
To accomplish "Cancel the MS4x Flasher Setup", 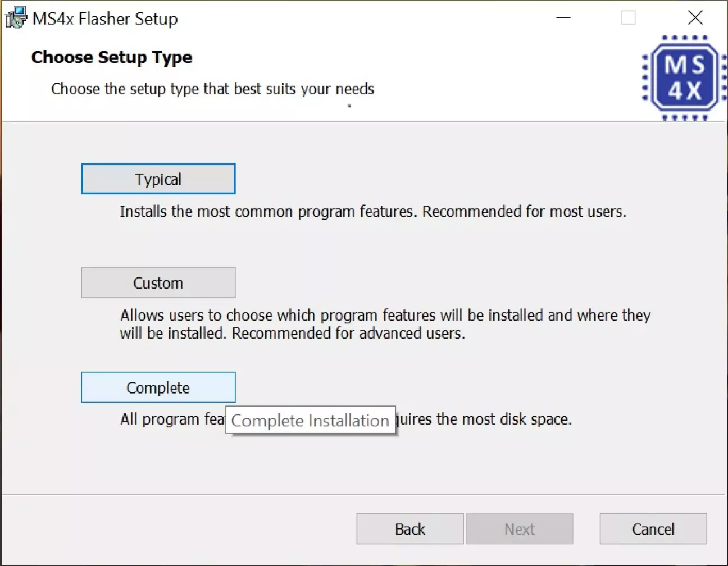I will click(x=653, y=529).
